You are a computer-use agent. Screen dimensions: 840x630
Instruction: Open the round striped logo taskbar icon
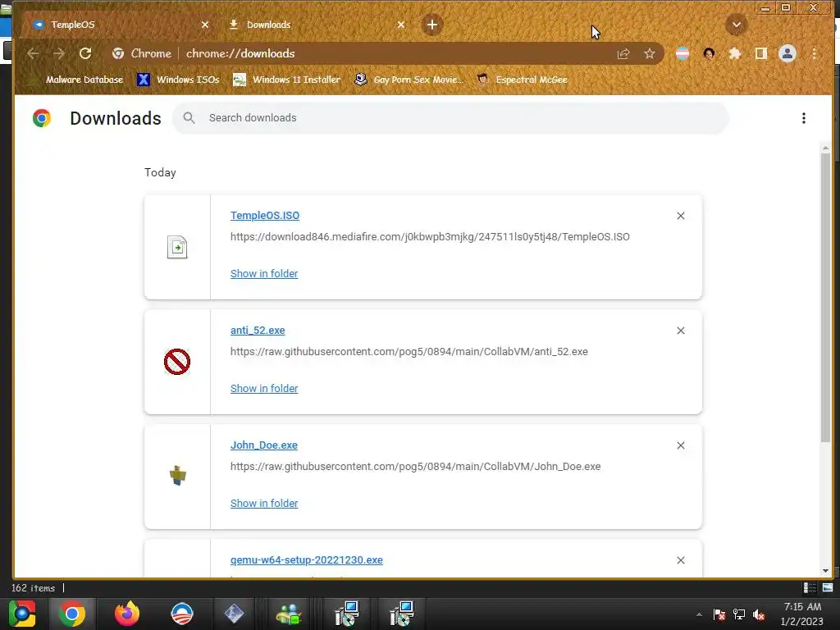181,614
